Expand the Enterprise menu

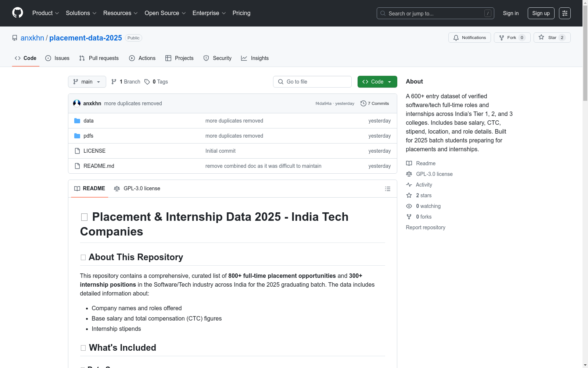(x=209, y=13)
